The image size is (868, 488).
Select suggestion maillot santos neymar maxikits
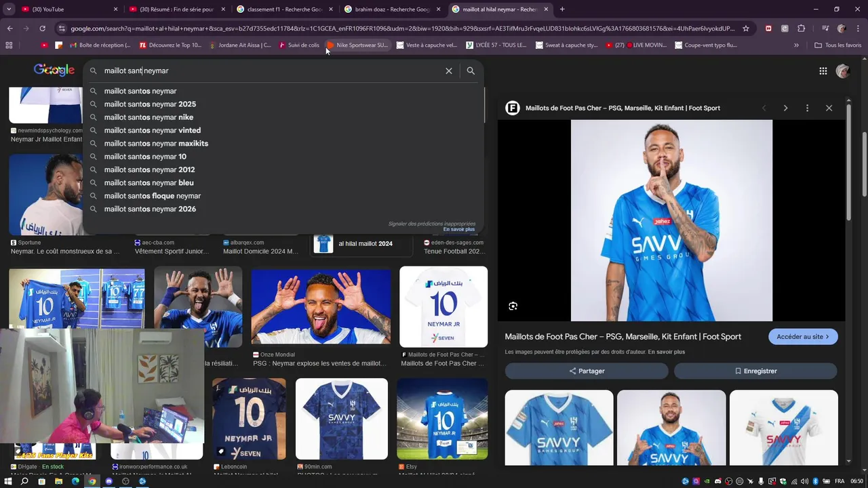pos(283,143)
